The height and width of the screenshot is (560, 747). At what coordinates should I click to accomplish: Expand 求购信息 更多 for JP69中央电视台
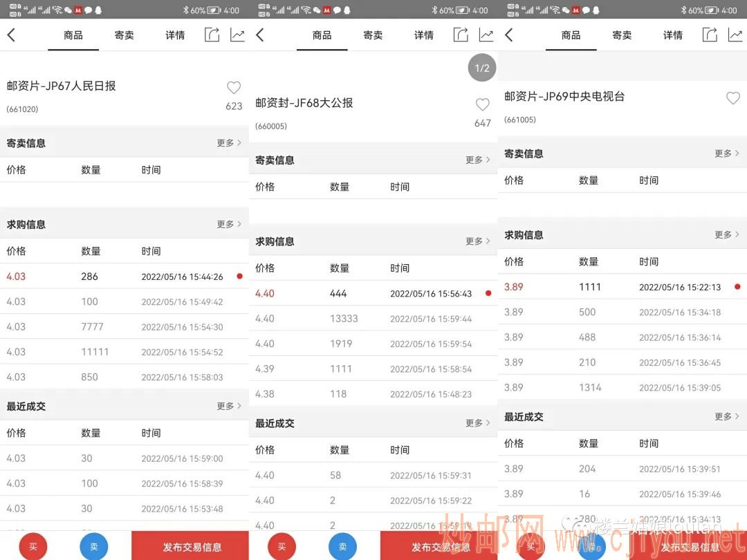727,234
